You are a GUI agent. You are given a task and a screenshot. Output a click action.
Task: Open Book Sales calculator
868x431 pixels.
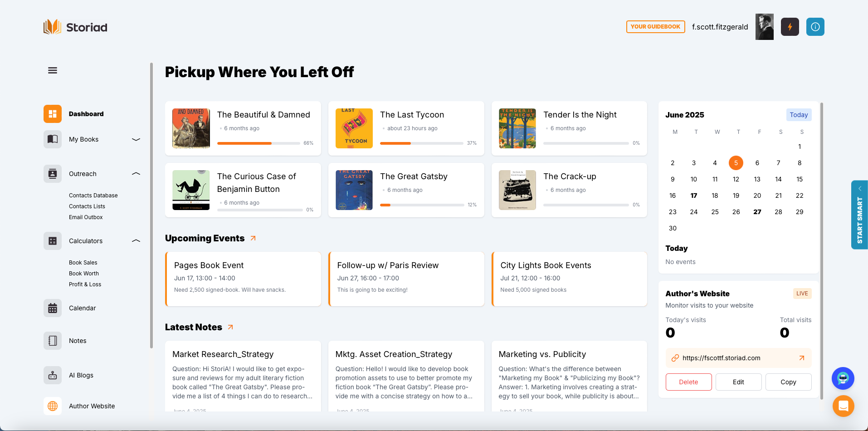83,263
